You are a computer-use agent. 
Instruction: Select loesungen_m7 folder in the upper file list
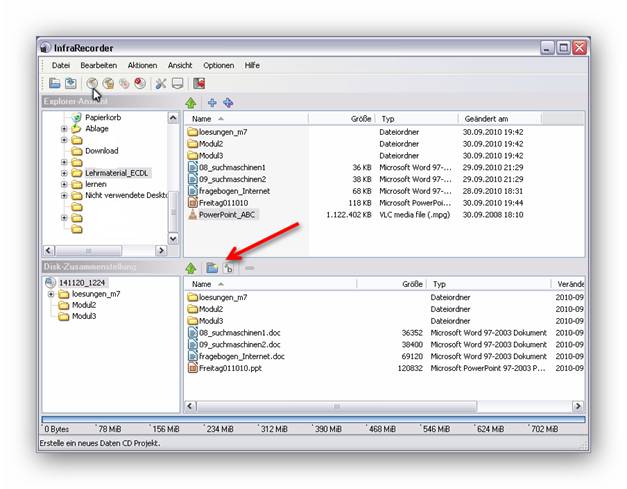[223, 132]
